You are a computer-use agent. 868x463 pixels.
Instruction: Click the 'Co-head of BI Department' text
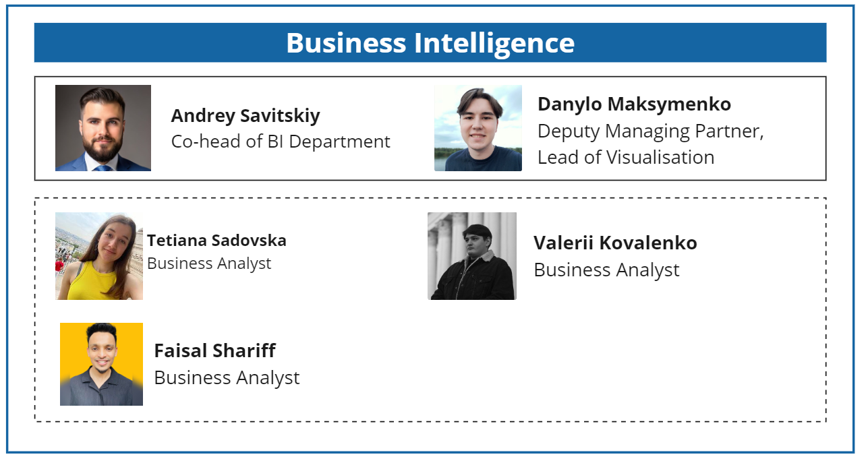pyautogui.click(x=281, y=142)
